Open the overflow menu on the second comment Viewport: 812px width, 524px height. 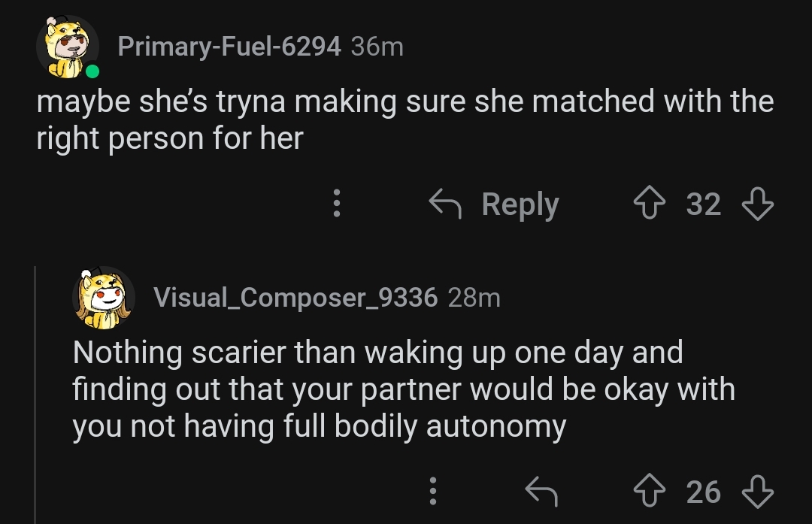point(432,492)
